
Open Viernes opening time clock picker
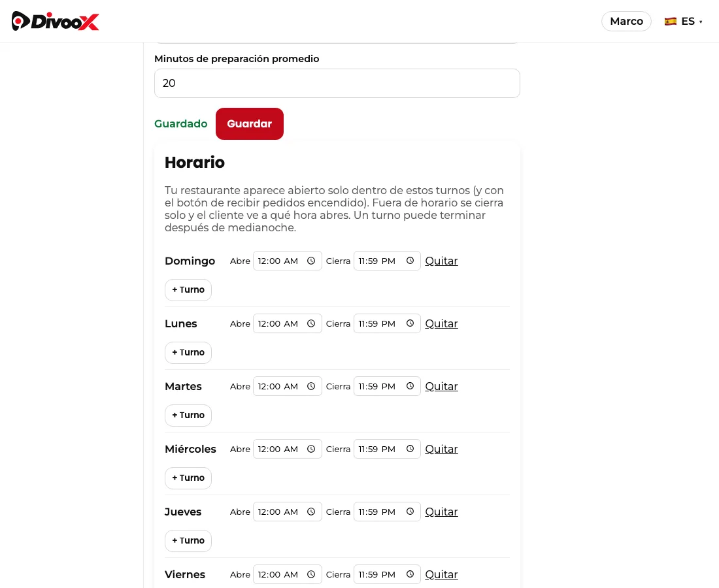311,575
